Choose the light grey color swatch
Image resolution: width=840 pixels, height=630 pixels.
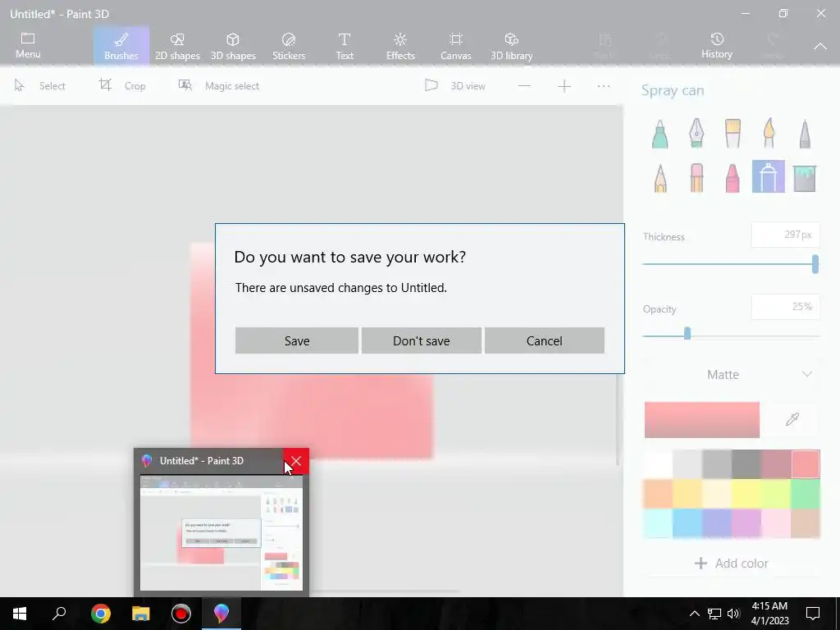pos(687,464)
